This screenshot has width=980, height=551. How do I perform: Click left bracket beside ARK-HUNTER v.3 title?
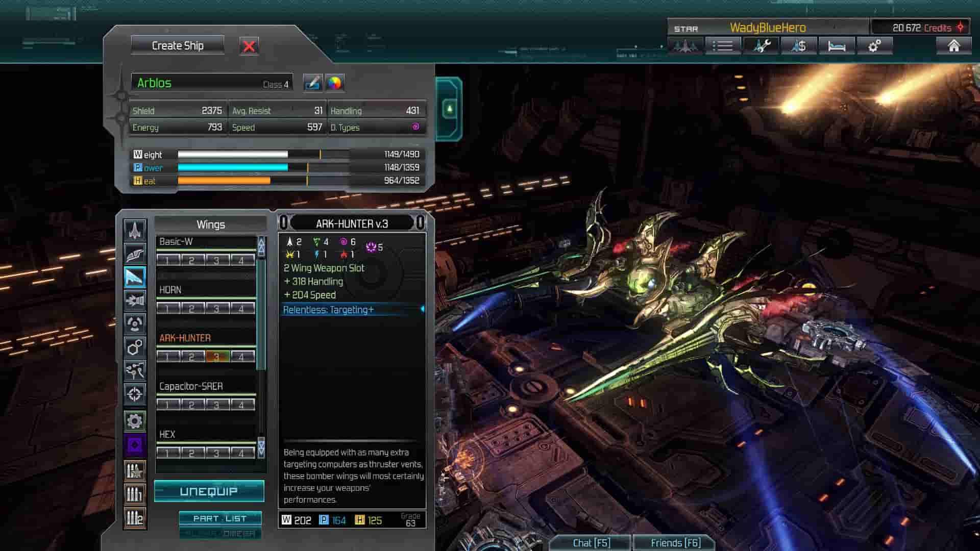[284, 222]
